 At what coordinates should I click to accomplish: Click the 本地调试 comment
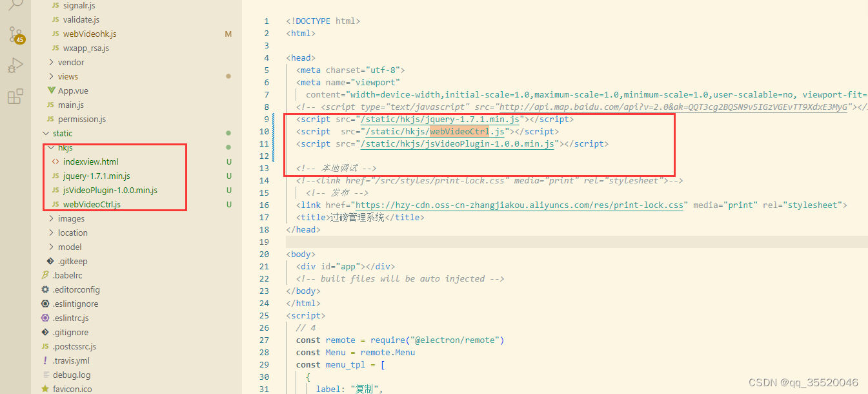336,168
